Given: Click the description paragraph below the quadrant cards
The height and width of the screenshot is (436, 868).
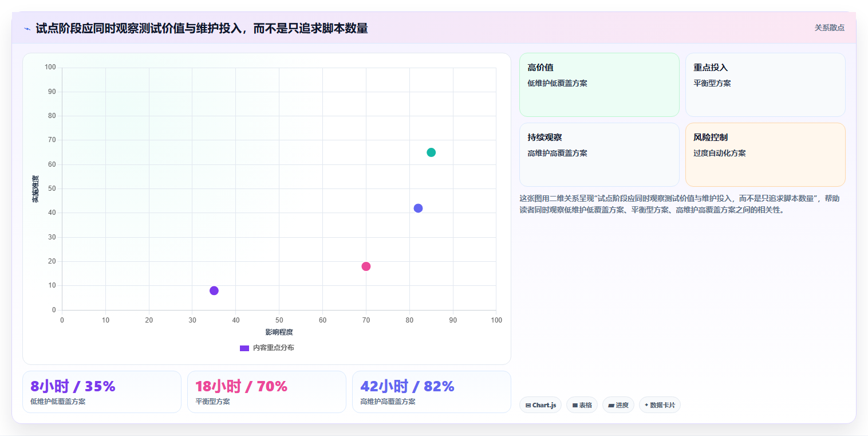Looking at the screenshot, I should coord(680,204).
